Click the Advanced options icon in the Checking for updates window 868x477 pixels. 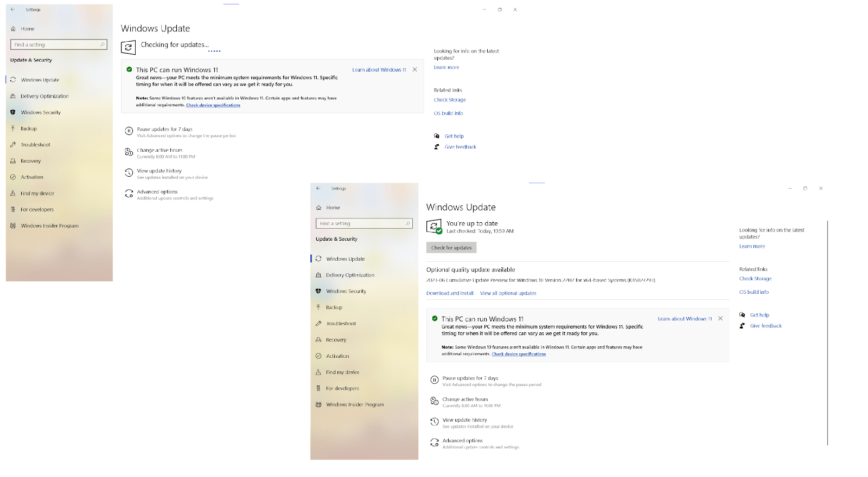click(x=129, y=194)
